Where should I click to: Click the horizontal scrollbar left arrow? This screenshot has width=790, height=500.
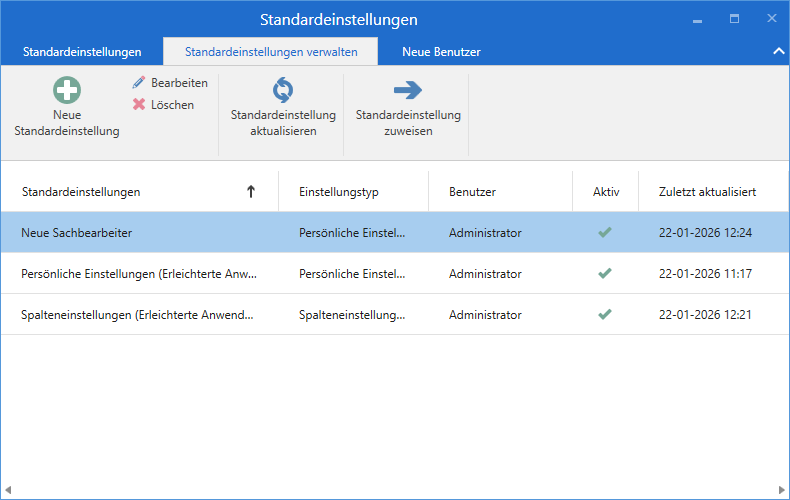pyautogui.click(x=8, y=490)
